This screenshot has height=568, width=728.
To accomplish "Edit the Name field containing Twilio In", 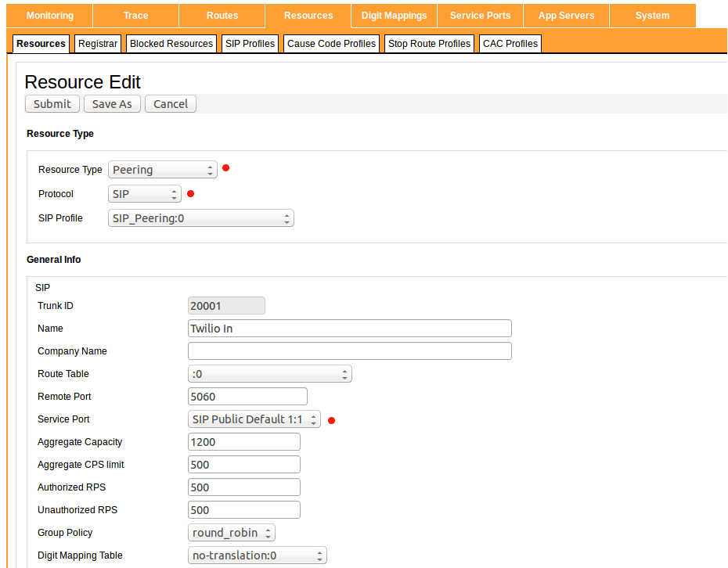I will (349, 328).
